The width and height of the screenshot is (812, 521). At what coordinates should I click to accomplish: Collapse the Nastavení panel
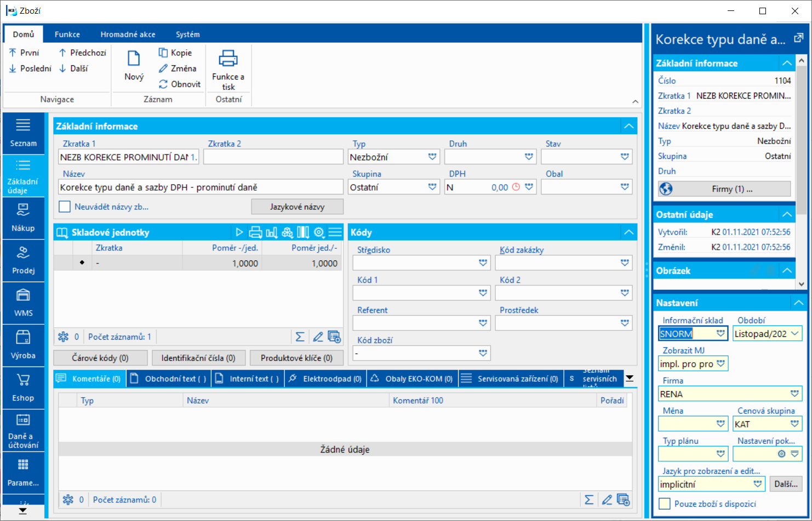(x=798, y=303)
